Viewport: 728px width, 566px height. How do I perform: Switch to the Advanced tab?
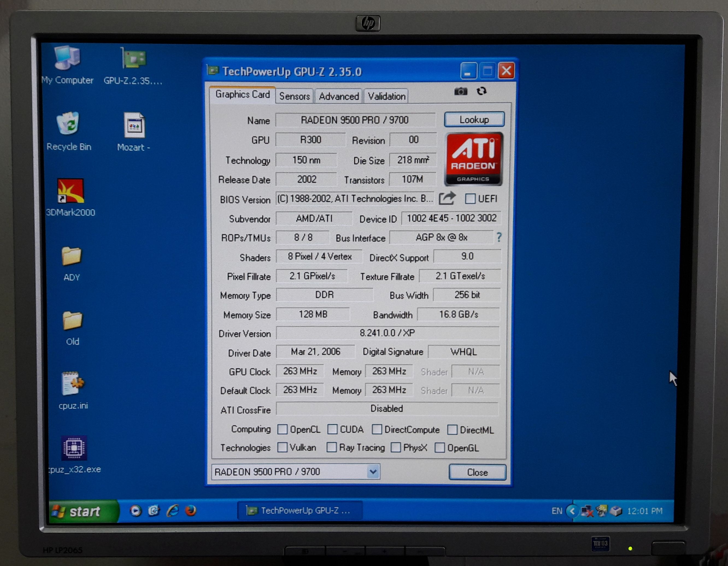[x=339, y=96]
